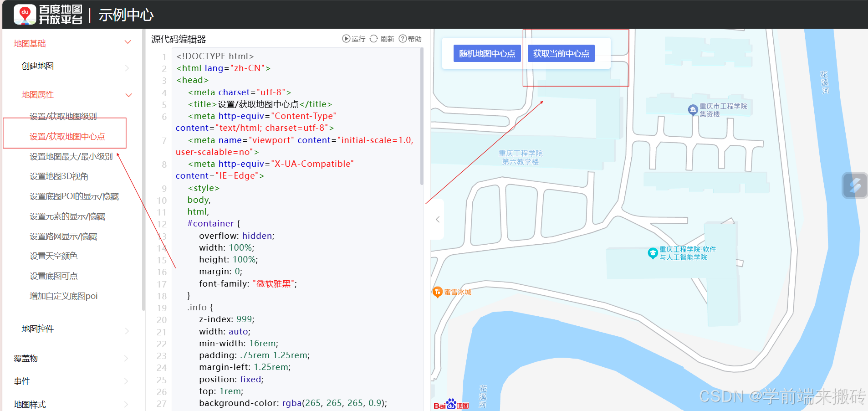Select 地图基础 category label
Viewport: 868px width, 411px height.
[x=30, y=43]
